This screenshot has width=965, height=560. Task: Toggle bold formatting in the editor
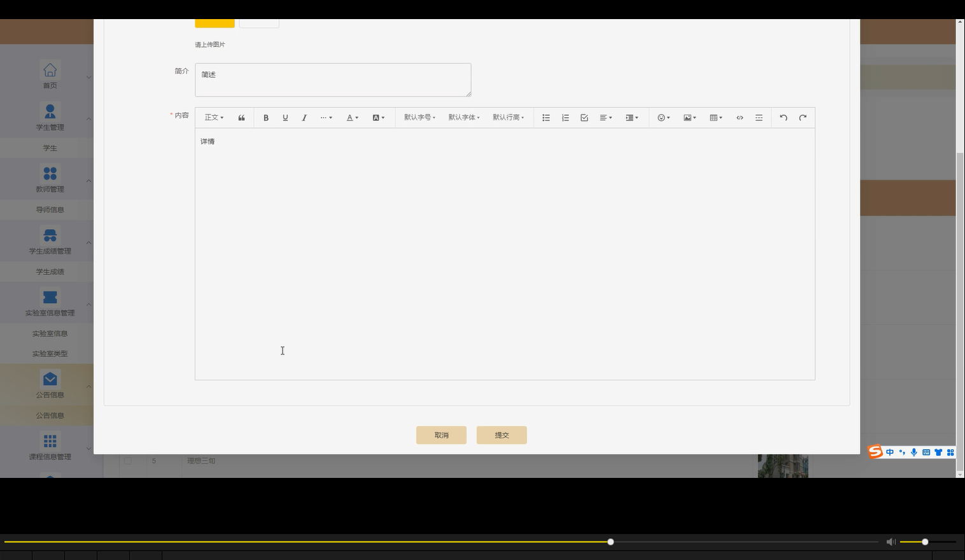point(266,117)
